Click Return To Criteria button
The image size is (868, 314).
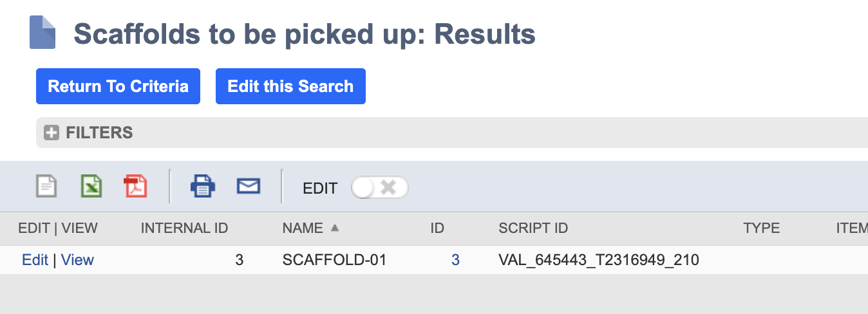coord(118,86)
